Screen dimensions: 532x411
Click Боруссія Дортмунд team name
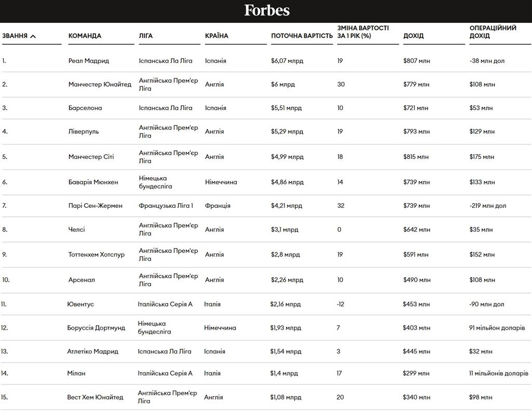pyautogui.click(x=96, y=328)
